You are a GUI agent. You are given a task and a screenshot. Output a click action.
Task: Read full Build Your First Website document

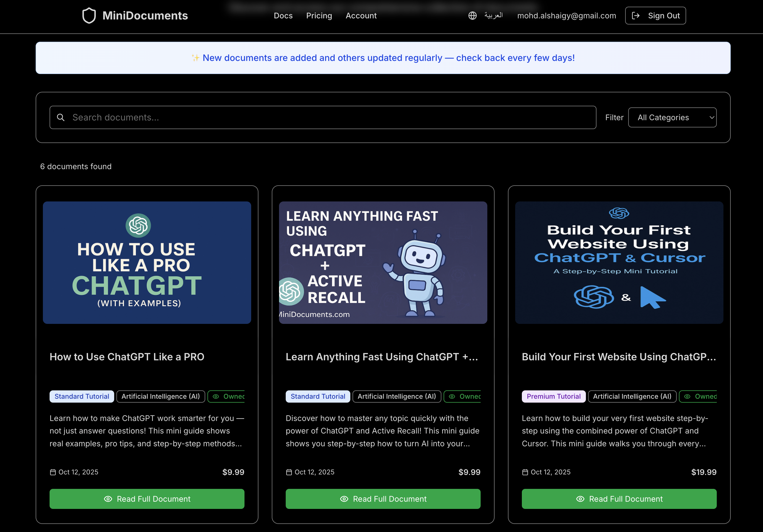619,498
